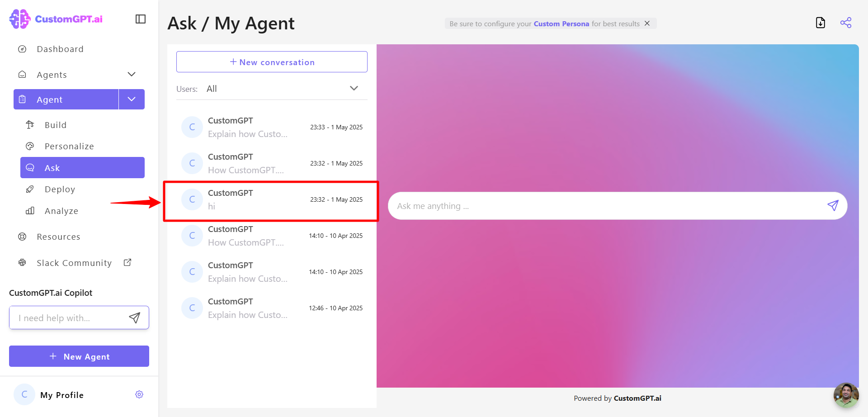Create a New Agent
The width and height of the screenshot is (868, 417).
point(79,356)
